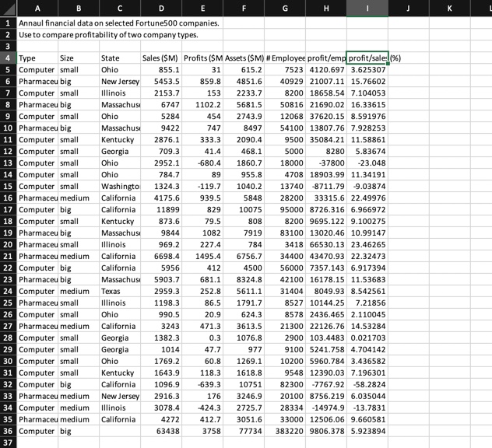Click the 'Assets ($M)' header cell
Viewport: 492px width, 448px height.
[244, 58]
